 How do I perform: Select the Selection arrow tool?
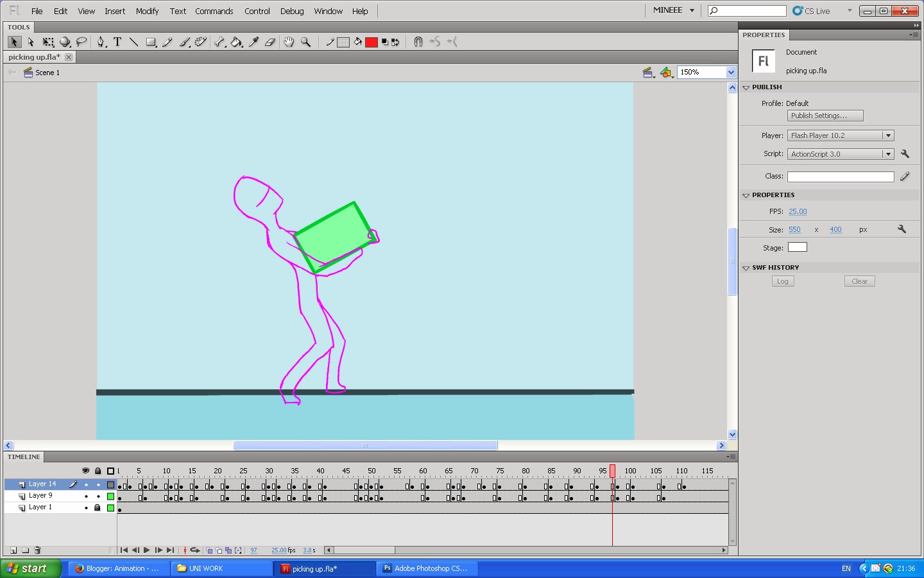tap(14, 42)
